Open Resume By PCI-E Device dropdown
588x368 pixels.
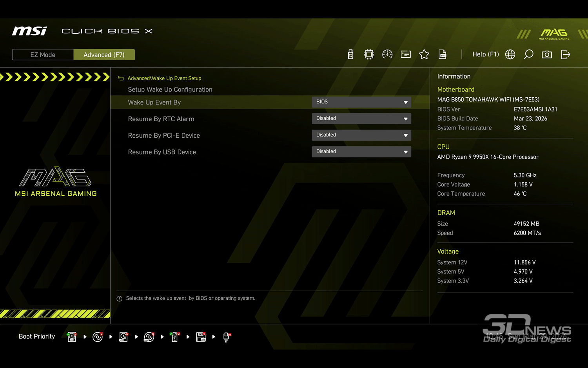(361, 135)
